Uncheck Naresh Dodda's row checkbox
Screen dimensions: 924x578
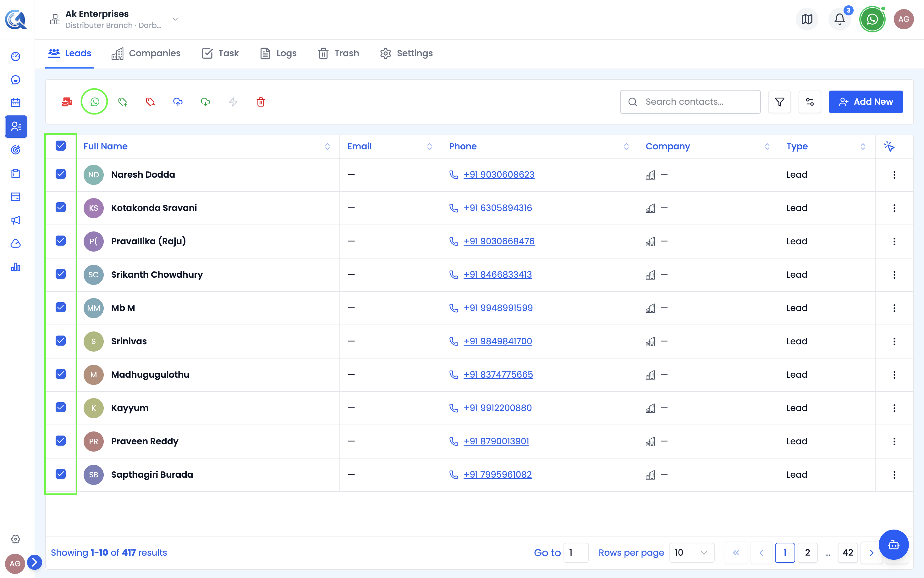pyautogui.click(x=61, y=174)
